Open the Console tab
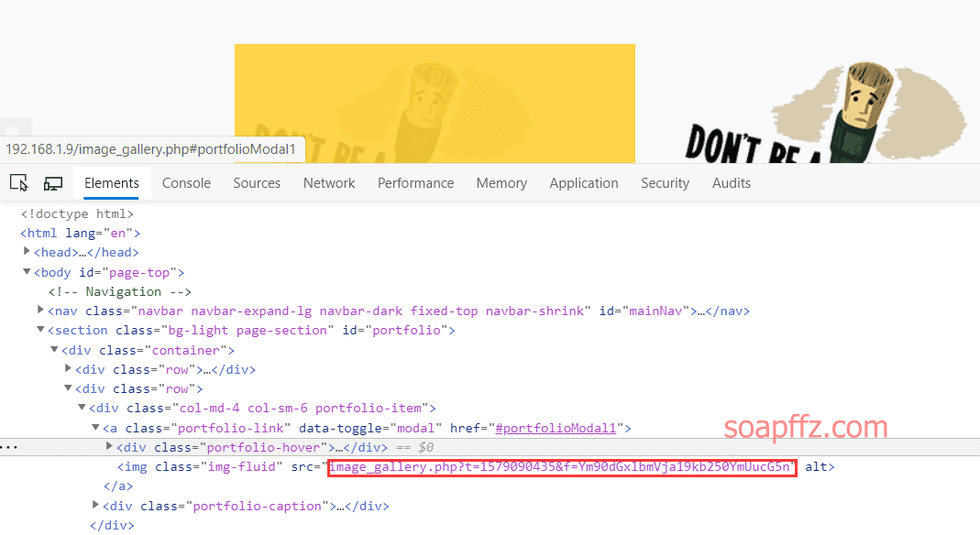Image resolution: width=980 pixels, height=535 pixels. point(186,183)
